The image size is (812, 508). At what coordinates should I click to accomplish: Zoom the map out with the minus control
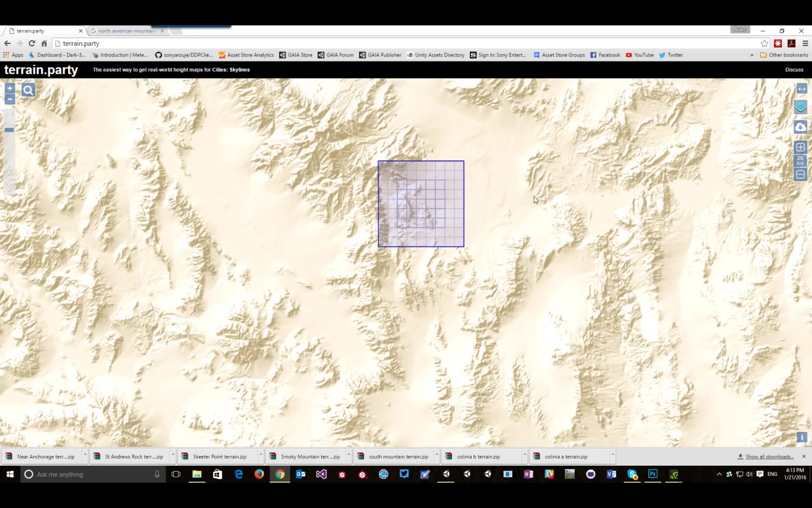pos(9,99)
